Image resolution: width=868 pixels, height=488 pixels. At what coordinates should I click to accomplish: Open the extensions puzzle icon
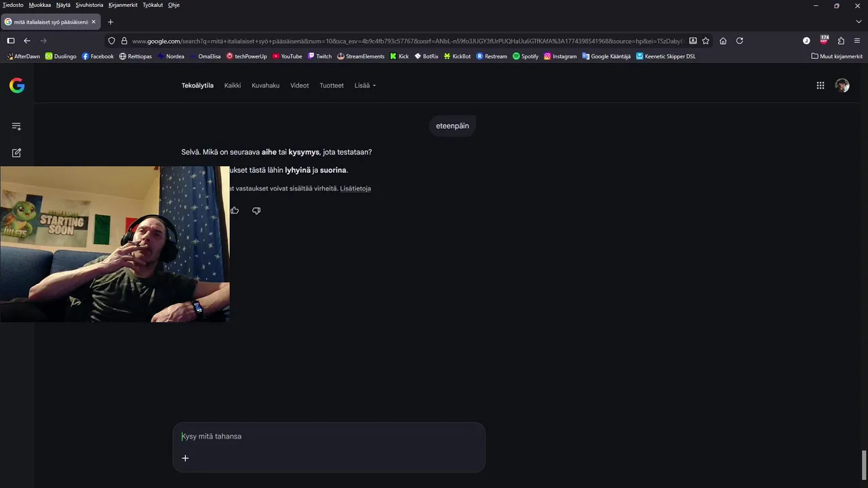click(x=841, y=41)
